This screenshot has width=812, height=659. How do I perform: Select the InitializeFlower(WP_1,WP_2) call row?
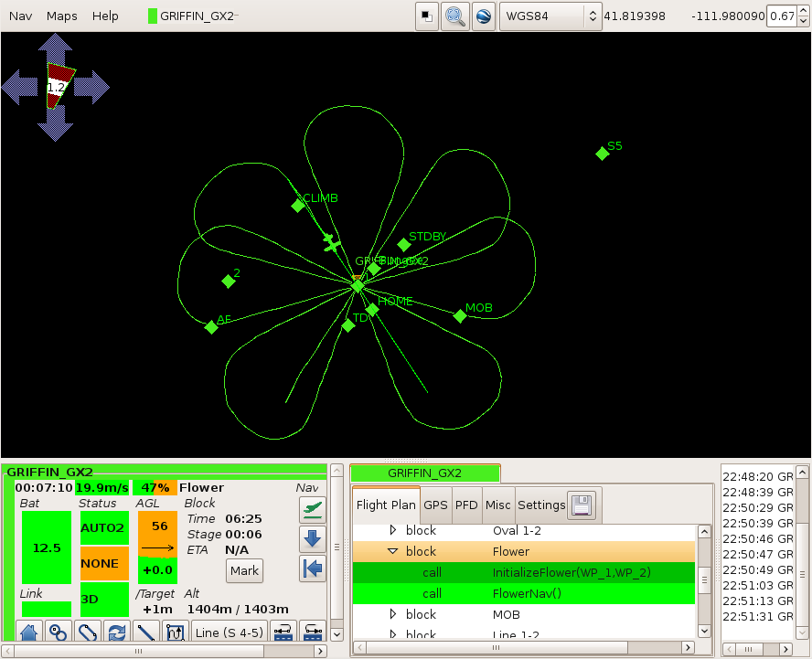tap(524, 572)
